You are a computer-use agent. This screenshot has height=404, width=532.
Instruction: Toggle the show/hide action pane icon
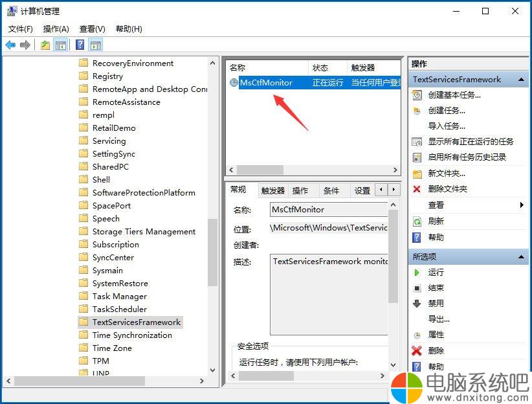click(x=96, y=45)
